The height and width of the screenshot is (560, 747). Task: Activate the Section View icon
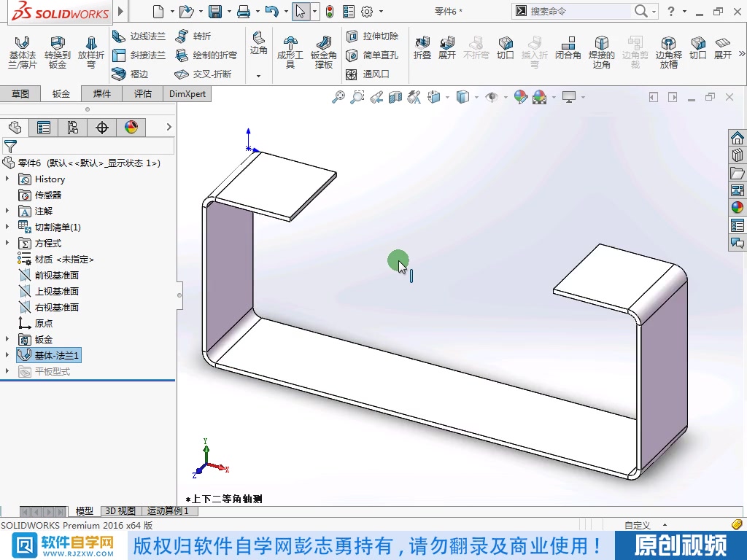pyautogui.click(x=395, y=96)
